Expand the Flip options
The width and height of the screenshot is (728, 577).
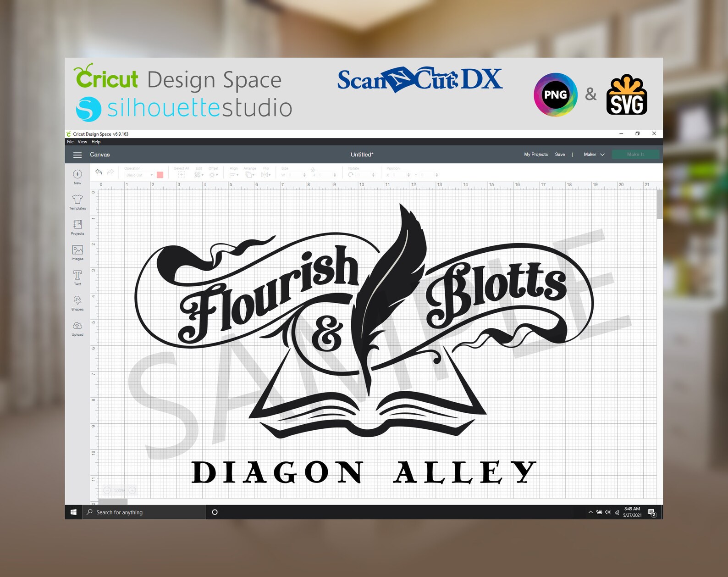(x=266, y=175)
